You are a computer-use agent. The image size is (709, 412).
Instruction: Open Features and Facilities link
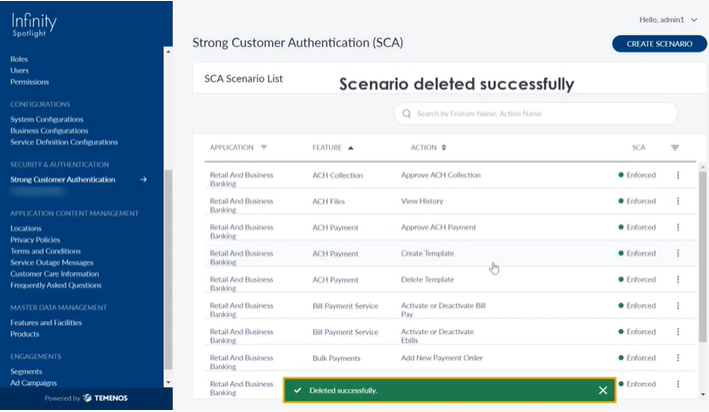pos(46,323)
